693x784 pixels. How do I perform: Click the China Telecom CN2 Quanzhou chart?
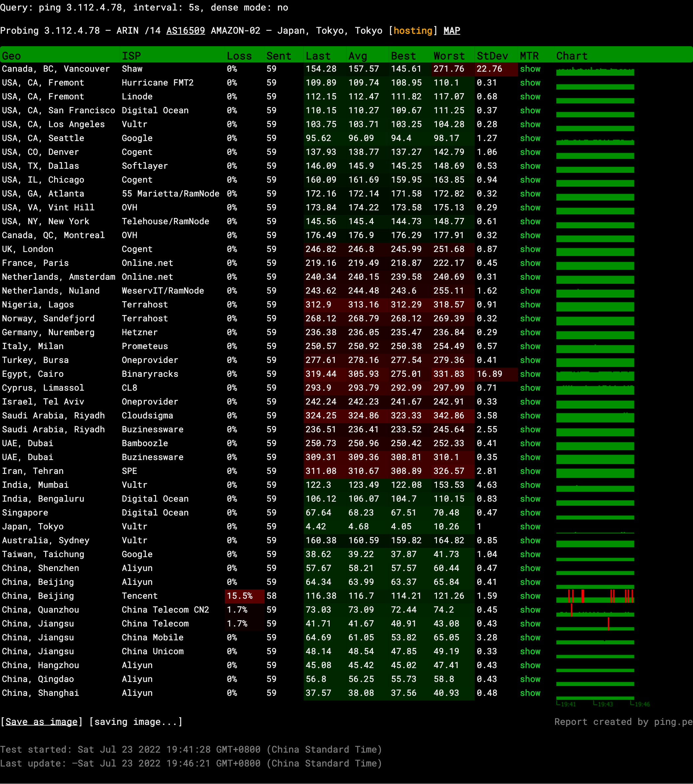[x=595, y=611]
